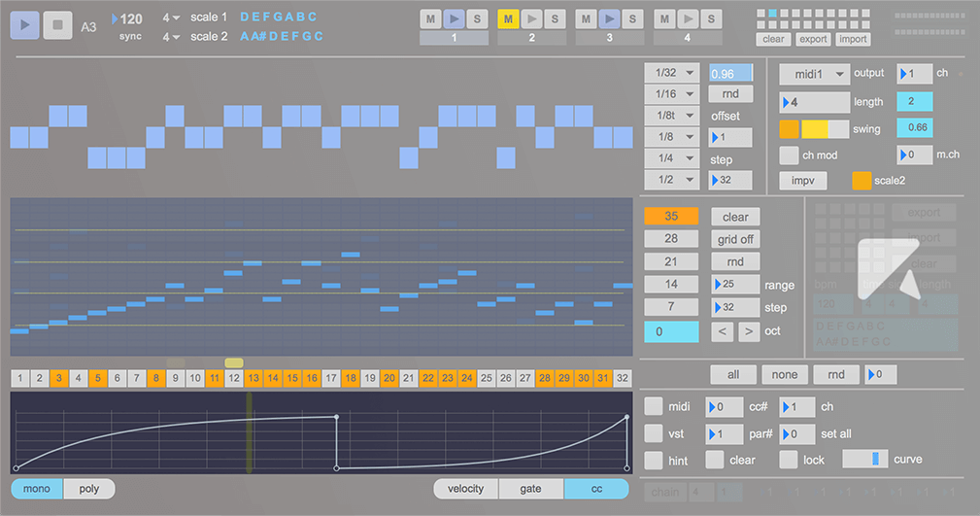Open scale 2 time signature dropdown

pos(171,38)
